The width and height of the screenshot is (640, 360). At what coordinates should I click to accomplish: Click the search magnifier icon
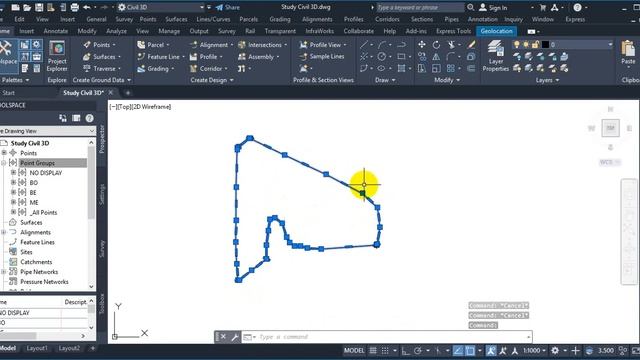coord(470,7)
